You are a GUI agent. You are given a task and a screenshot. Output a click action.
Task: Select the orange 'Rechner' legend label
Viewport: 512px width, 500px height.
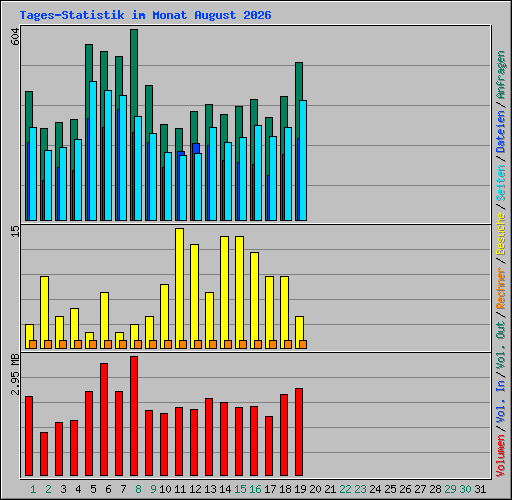[x=501, y=288]
